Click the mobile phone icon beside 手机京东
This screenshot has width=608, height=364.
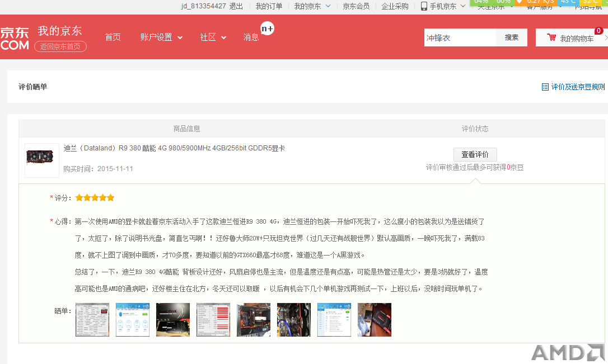pyautogui.click(x=424, y=6)
